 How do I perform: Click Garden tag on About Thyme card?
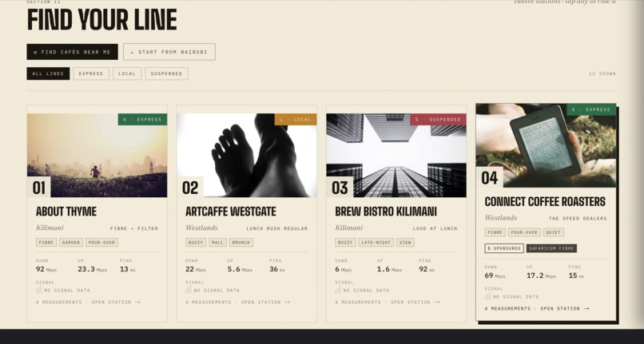(x=71, y=242)
